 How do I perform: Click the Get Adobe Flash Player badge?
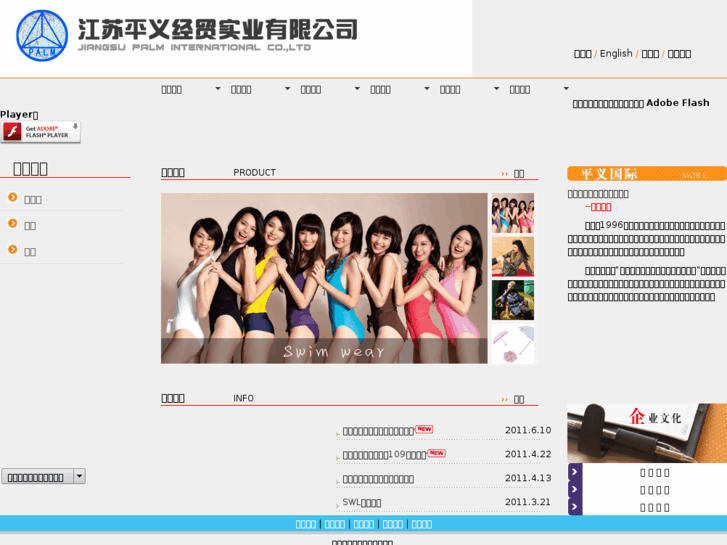coord(40,132)
